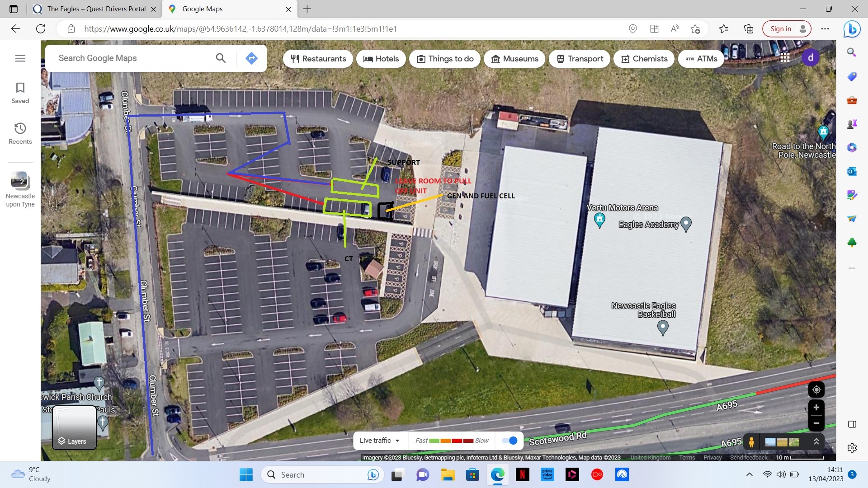Toggle the Edge sidebar visibility button

852,424
